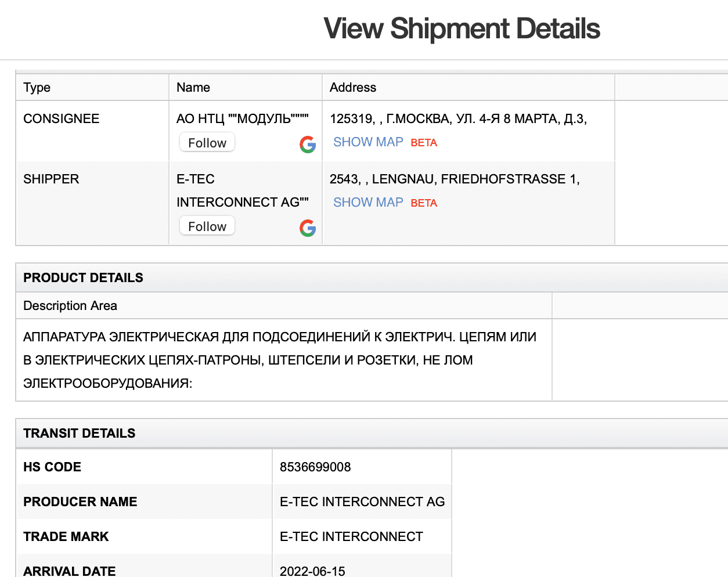The height and width of the screenshot is (577, 728).
Task: Click the Google icon beside АО НТЦ МОДУЛЬ
Action: coord(308,145)
